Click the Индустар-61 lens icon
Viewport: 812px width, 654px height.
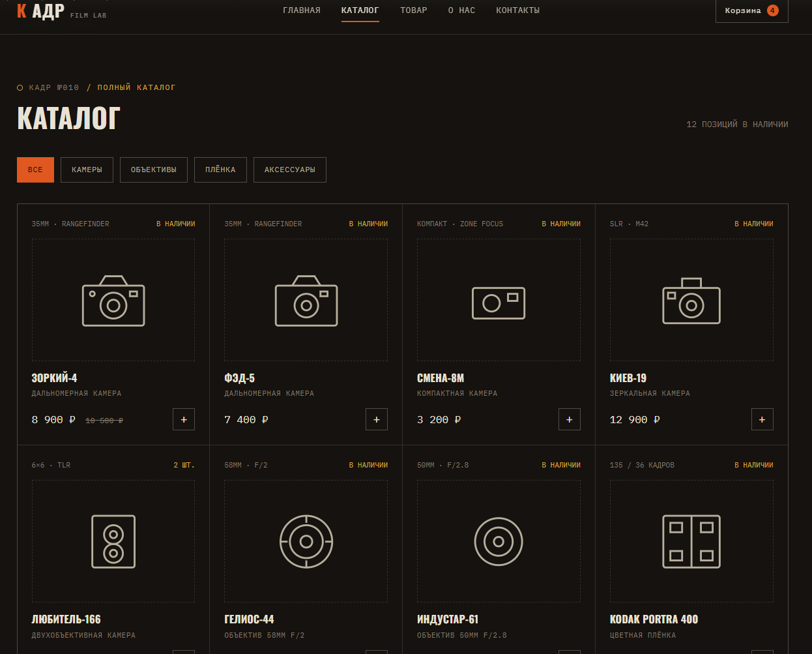[499, 542]
